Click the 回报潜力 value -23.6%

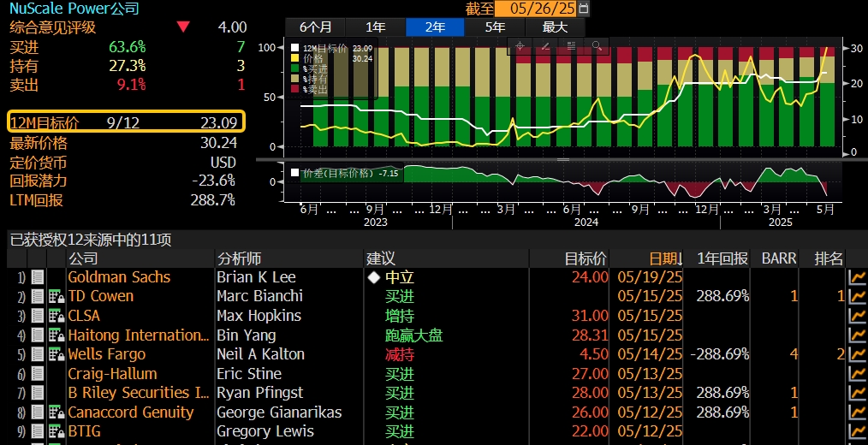tap(213, 181)
